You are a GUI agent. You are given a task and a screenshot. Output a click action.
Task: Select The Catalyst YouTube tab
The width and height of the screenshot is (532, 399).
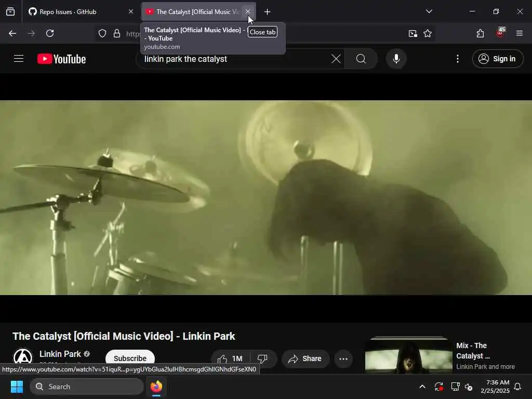(198, 12)
